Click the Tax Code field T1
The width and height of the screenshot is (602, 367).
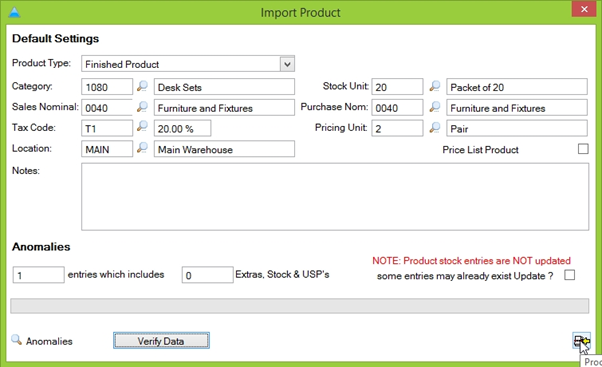[x=107, y=128]
